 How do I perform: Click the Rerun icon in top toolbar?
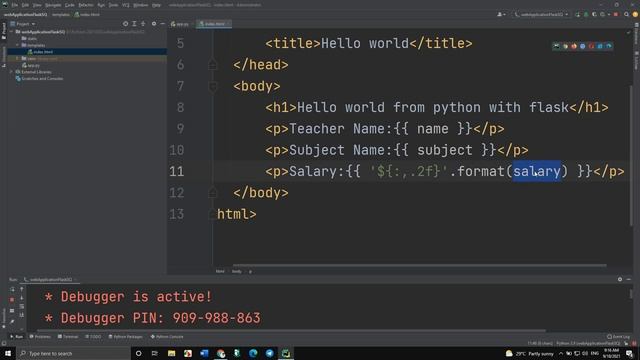click(578, 14)
